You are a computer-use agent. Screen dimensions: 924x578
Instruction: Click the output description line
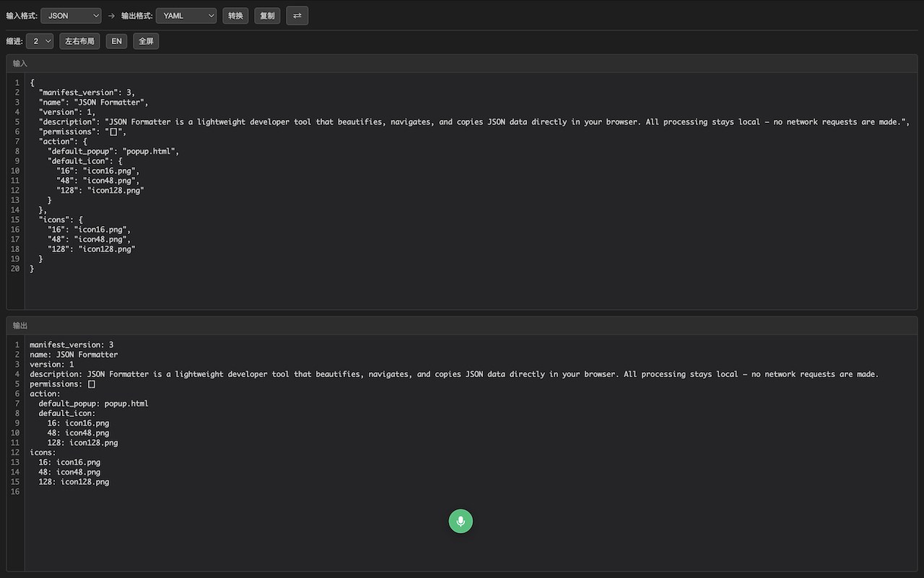tap(454, 374)
